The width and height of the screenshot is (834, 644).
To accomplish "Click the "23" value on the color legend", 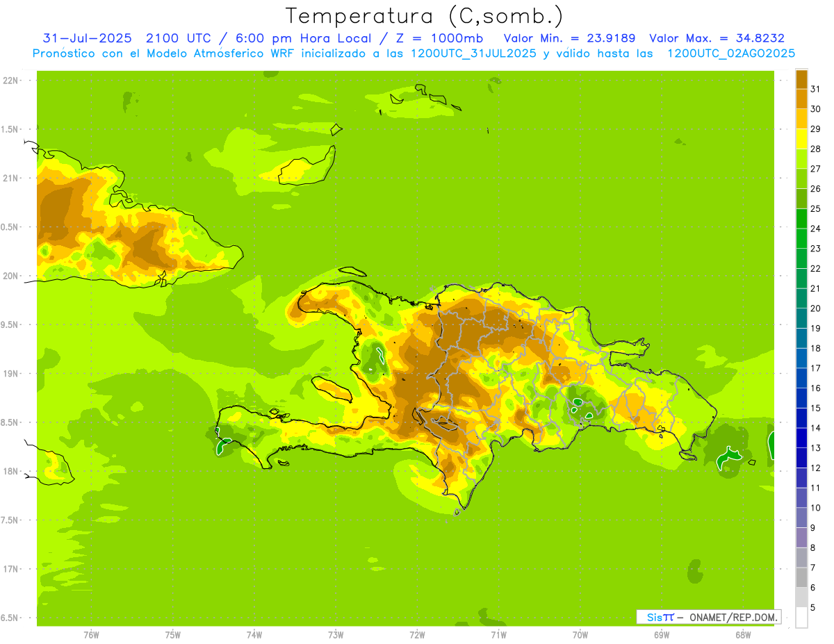I will (816, 249).
